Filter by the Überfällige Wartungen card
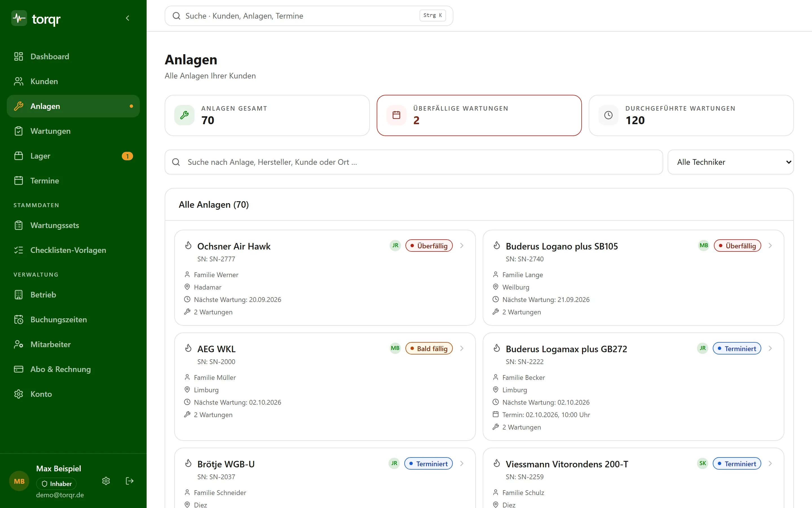Viewport: 812px width, 508px height. pos(479,115)
